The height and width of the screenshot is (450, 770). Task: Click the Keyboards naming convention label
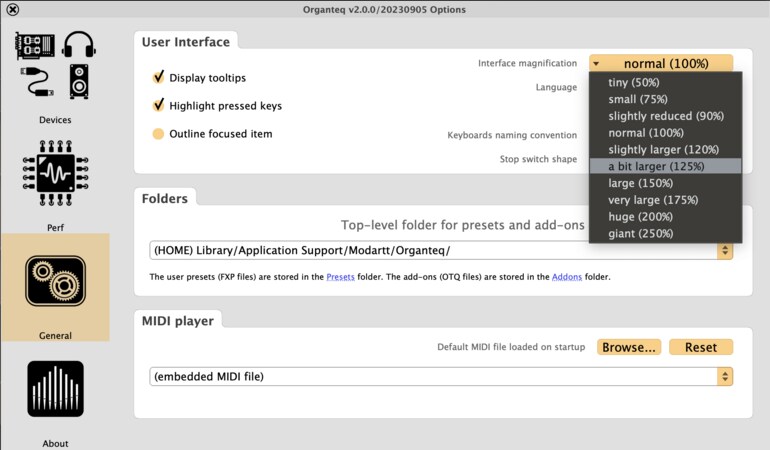512,135
